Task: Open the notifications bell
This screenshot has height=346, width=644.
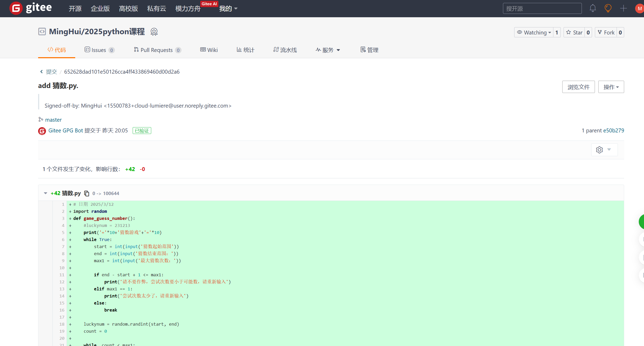Action: [593, 8]
